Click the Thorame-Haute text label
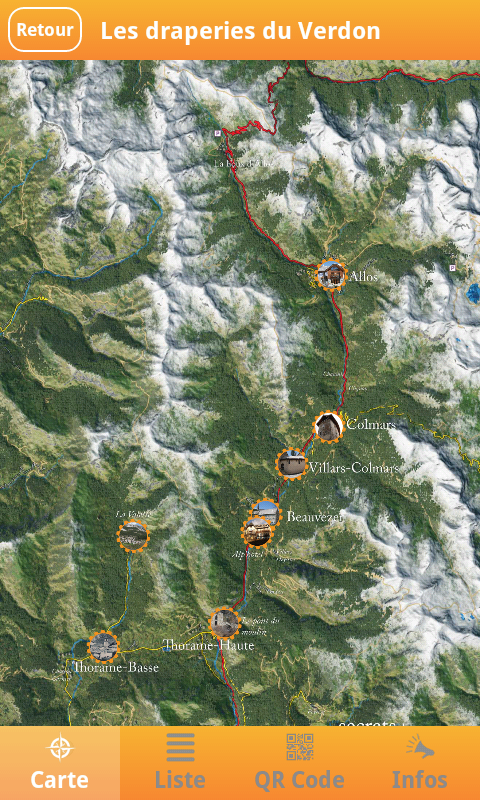The width and height of the screenshot is (480, 800). [x=208, y=645]
